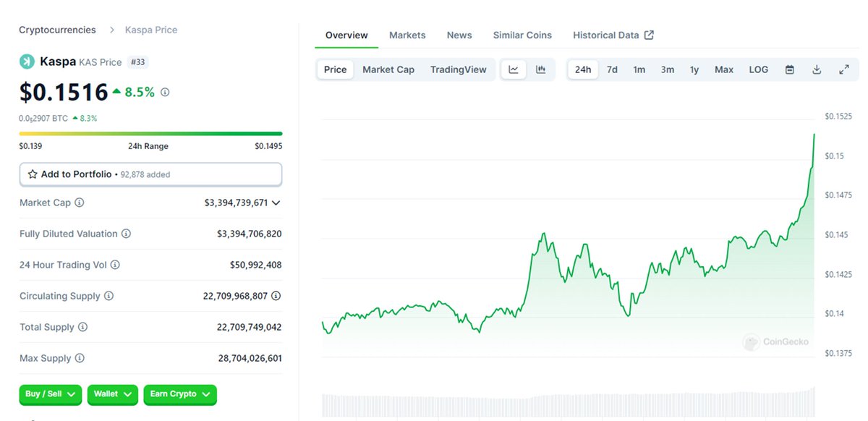Switch to the candlestick chart icon
This screenshot has width=868, height=421.
pyautogui.click(x=540, y=69)
